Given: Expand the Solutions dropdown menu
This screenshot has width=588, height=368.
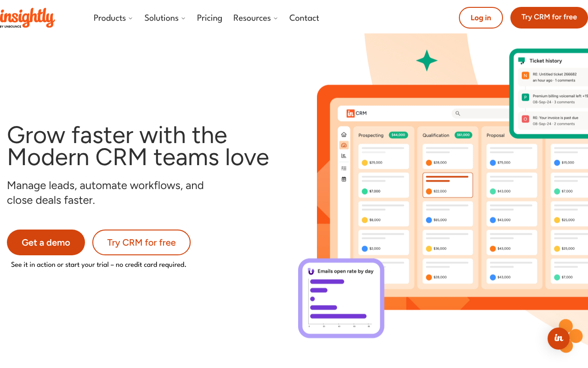Looking at the screenshot, I should pos(165,18).
